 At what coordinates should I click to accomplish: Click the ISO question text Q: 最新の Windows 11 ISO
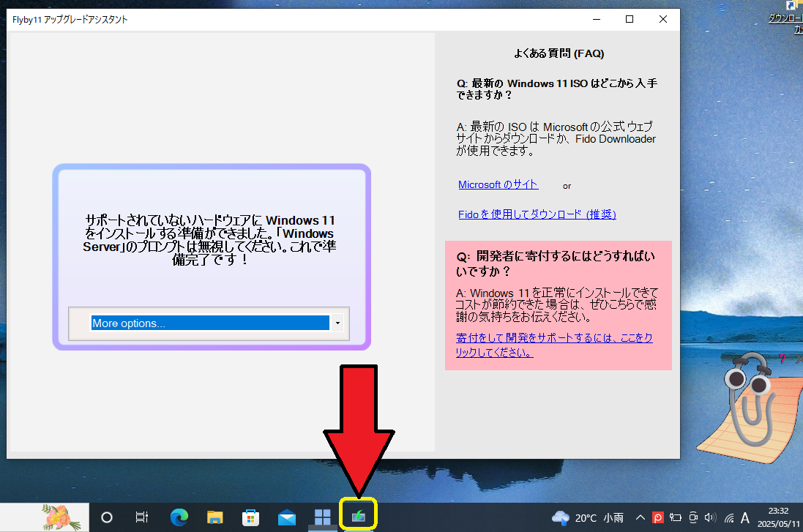556,89
